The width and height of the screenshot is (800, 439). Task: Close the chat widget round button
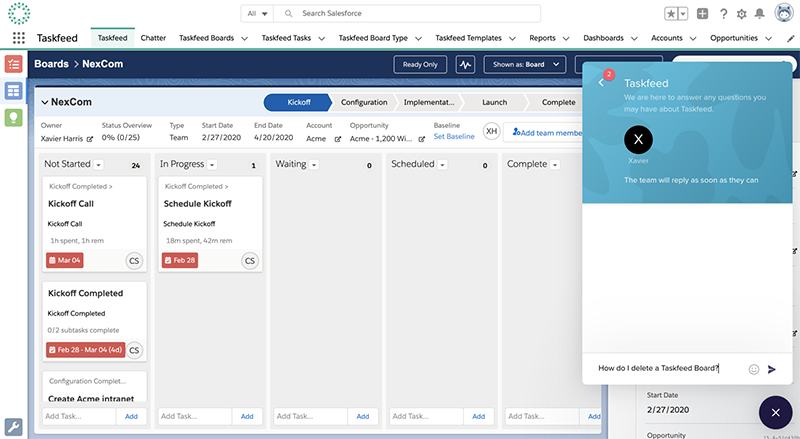(x=776, y=412)
